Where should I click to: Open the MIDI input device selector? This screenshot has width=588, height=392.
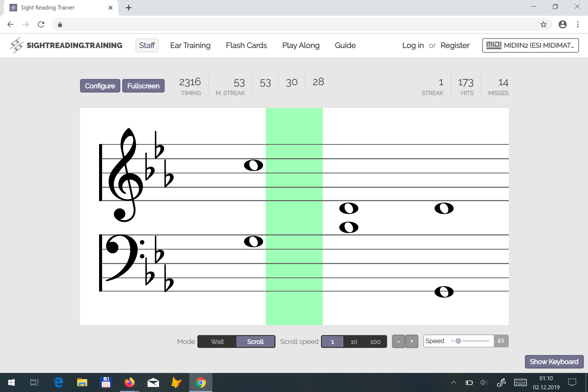click(x=530, y=45)
